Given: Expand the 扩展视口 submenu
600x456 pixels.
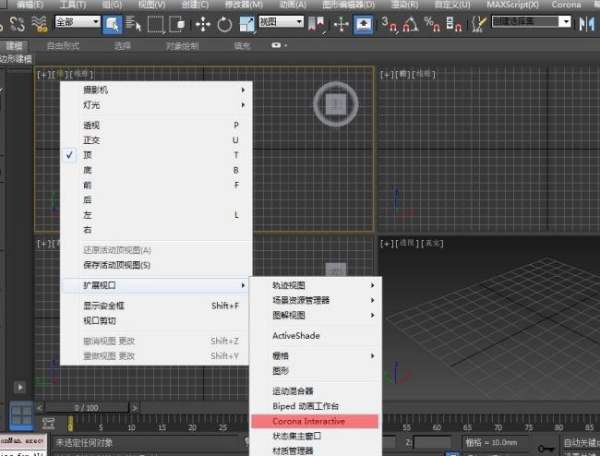Looking at the screenshot, I should click(157, 285).
